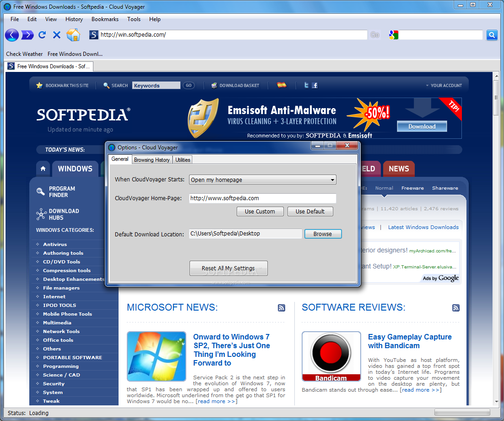Open the Security category link
This screenshot has height=421, width=504.
[x=54, y=383]
